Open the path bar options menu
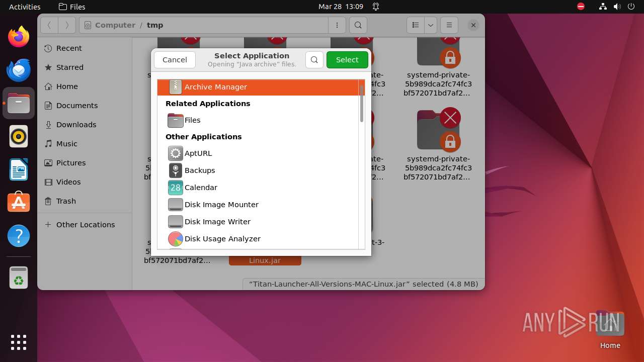Screen dimensions: 644x362 337,25
